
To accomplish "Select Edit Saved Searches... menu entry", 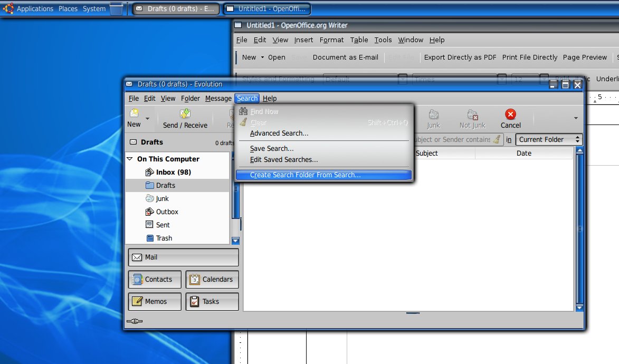I will tap(323, 159).
